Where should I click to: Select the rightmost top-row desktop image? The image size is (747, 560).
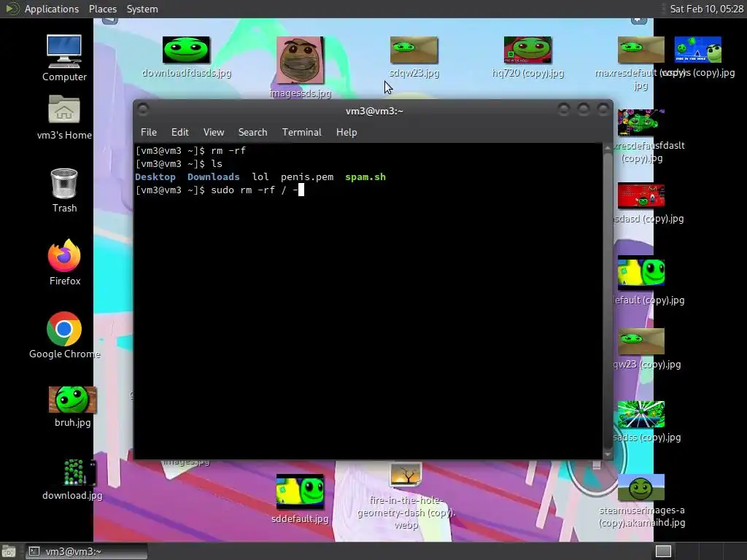pyautogui.click(x=698, y=50)
